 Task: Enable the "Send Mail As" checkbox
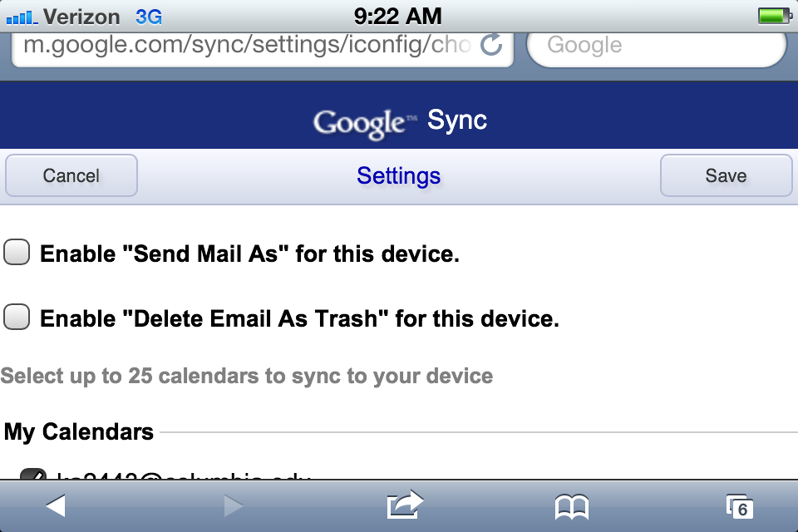[x=17, y=252]
